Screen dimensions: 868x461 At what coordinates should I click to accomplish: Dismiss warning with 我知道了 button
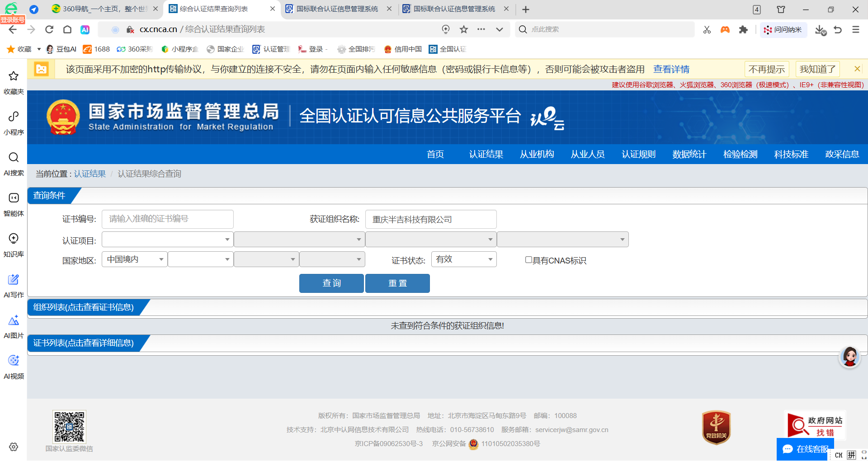pyautogui.click(x=817, y=69)
